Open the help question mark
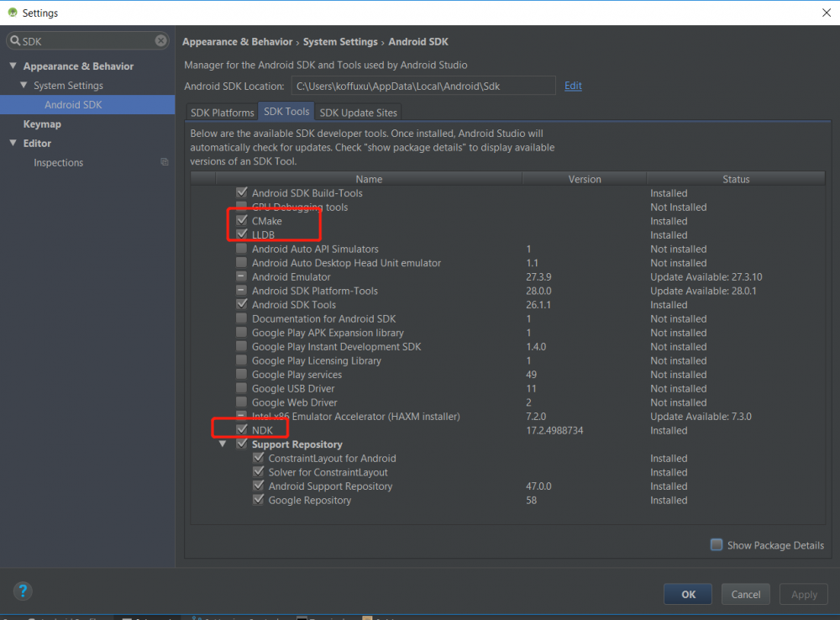840x620 pixels. point(23,591)
